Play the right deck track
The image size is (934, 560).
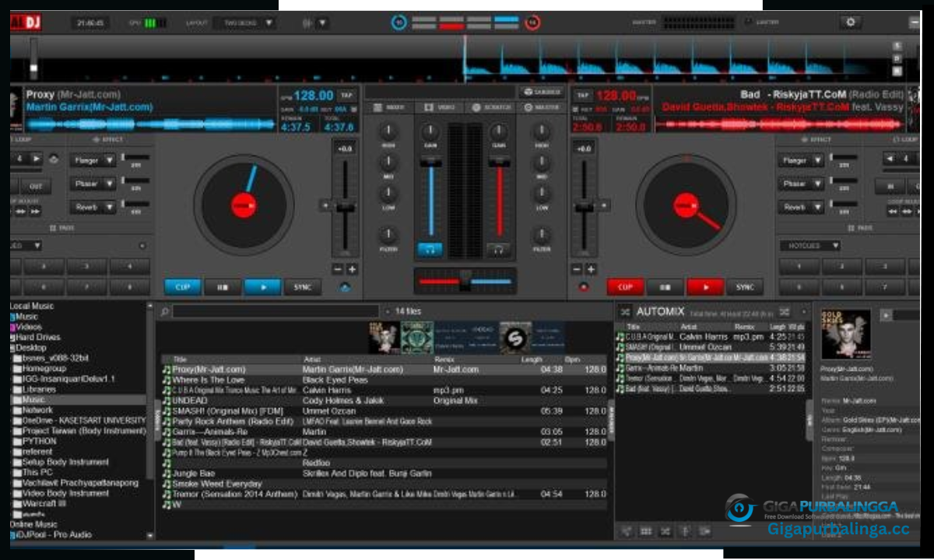pyautogui.click(x=705, y=287)
